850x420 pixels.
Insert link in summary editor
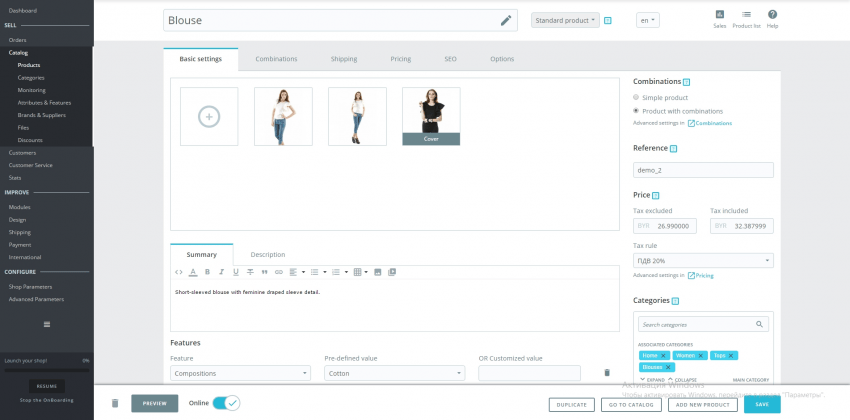279,272
